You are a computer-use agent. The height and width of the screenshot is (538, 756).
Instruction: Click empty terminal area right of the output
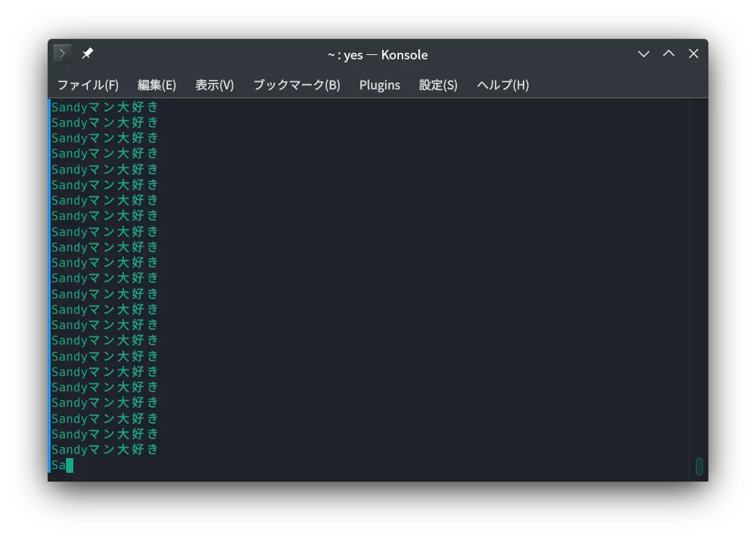425,279
